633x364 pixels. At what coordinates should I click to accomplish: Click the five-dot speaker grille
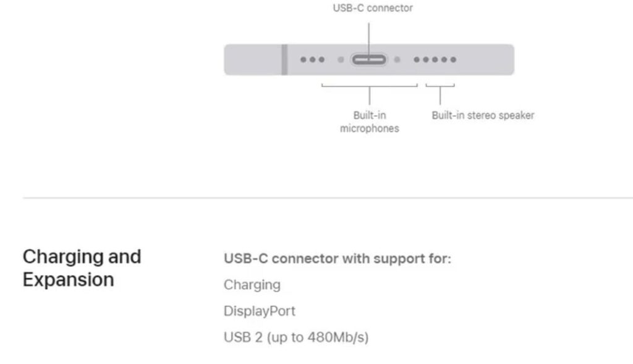pos(435,60)
